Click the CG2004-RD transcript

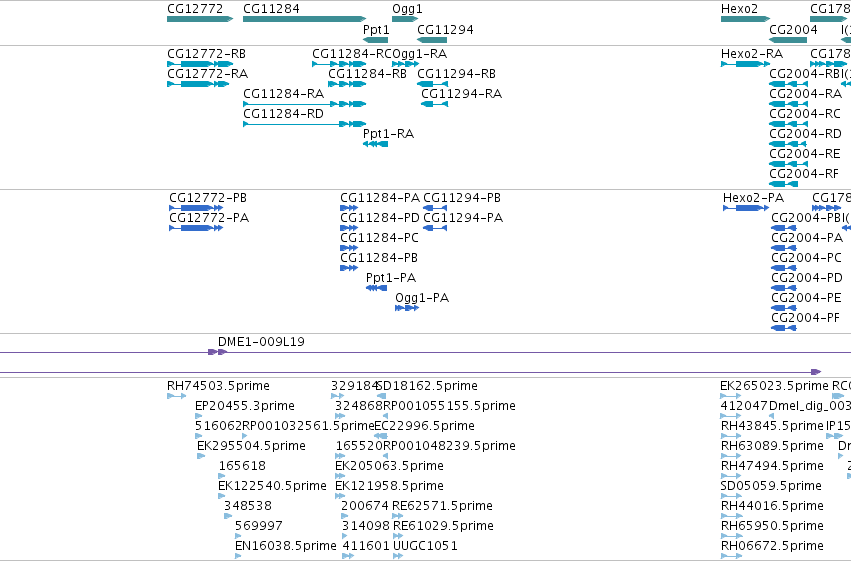pos(788,144)
